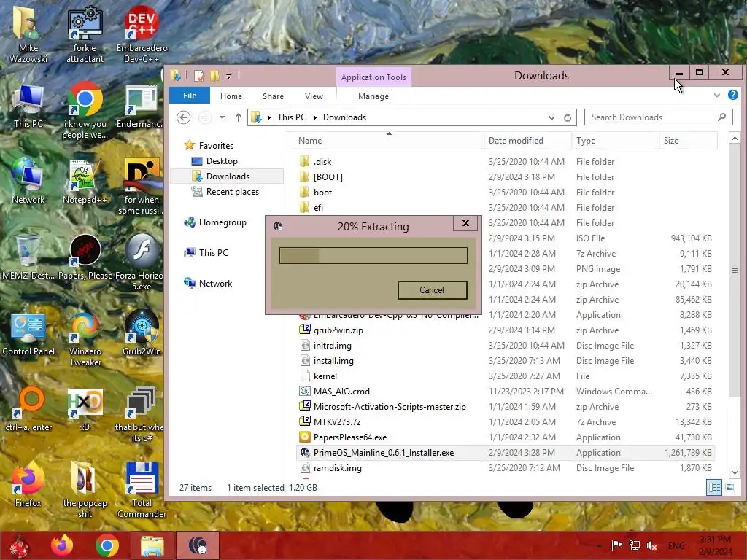Open Endermanc desktop shortcut

click(x=142, y=107)
